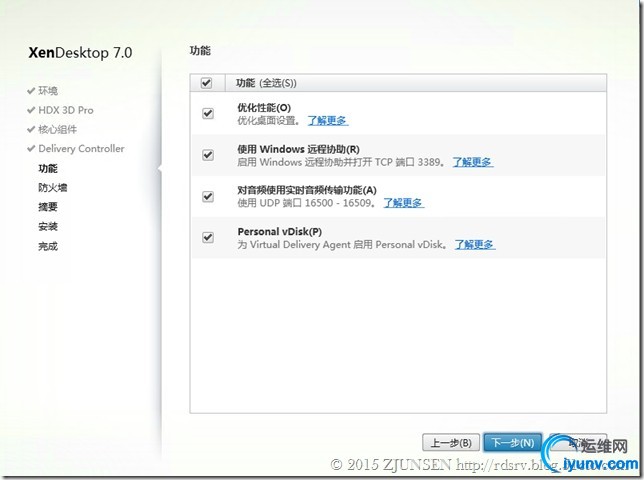Screen dimensions: 644x480
Task: Click the 优化桌面设置 description text
Action: [x=269, y=121]
